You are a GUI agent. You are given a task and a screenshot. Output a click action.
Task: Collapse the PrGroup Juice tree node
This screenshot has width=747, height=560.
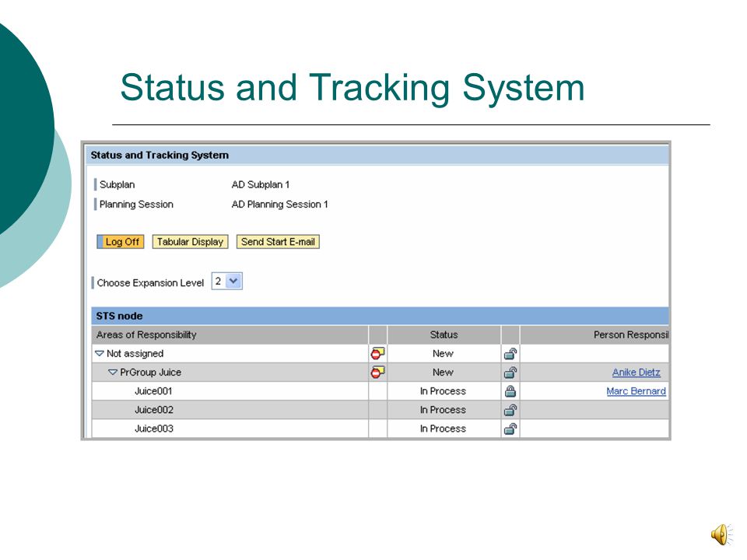(x=112, y=372)
